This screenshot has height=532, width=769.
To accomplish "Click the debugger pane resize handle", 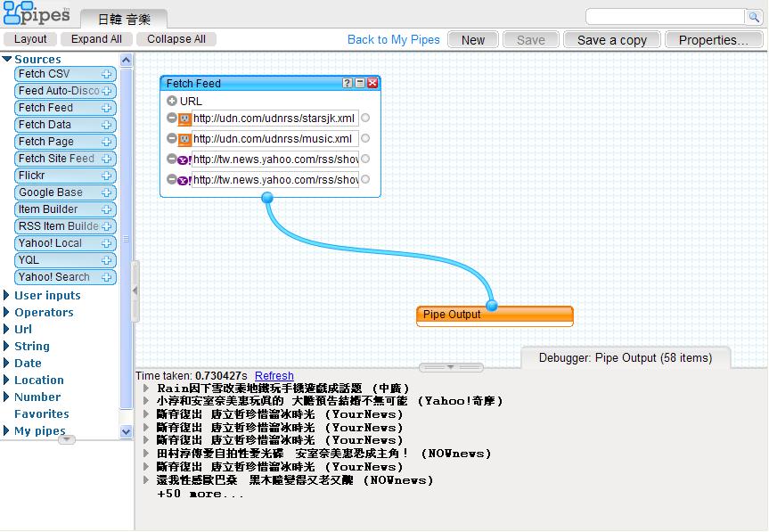I will click(451, 367).
